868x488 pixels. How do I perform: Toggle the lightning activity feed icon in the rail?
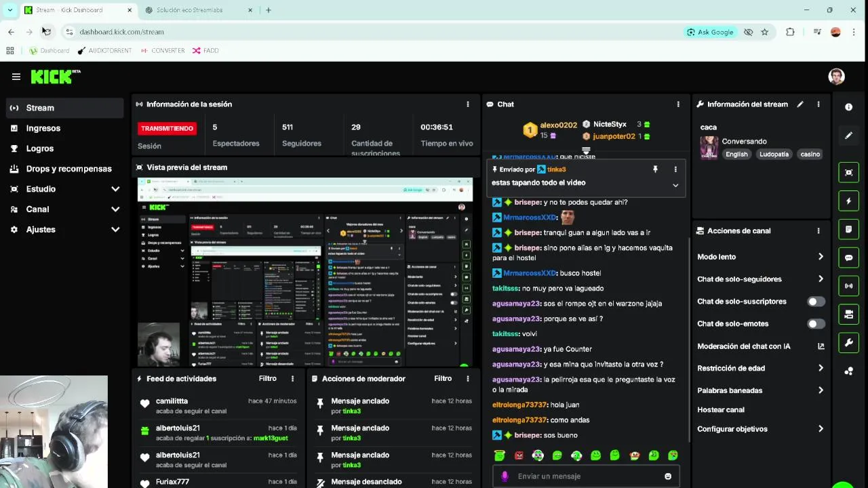[848, 201]
